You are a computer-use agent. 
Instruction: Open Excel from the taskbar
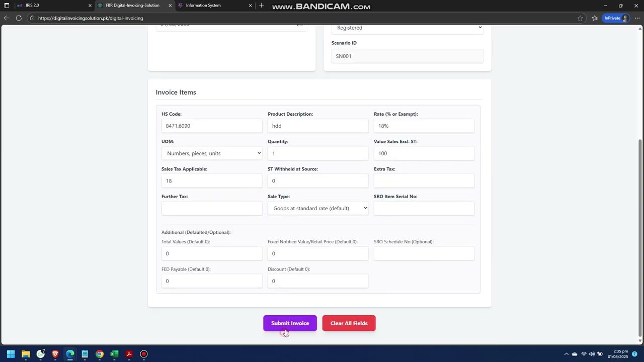(x=114, y=354)
